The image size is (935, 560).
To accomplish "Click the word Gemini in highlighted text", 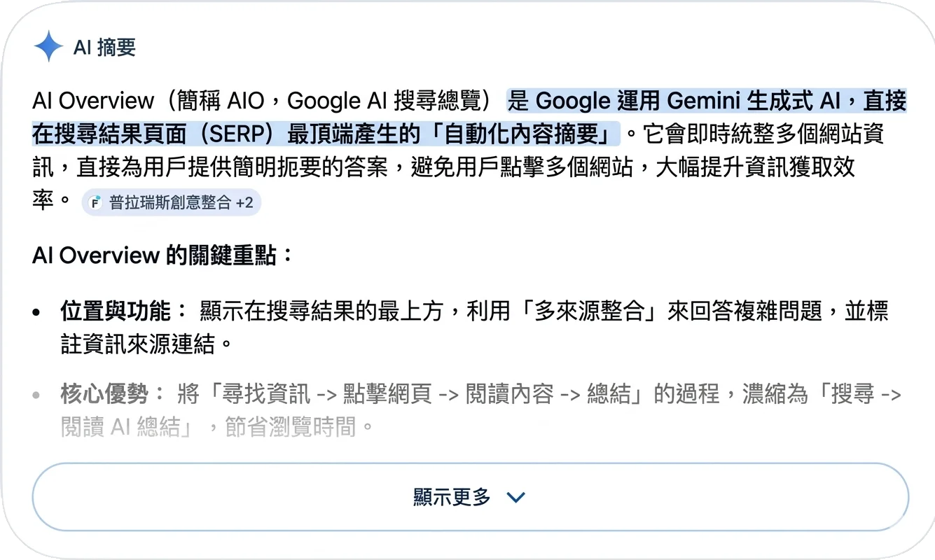I will 707,101.
